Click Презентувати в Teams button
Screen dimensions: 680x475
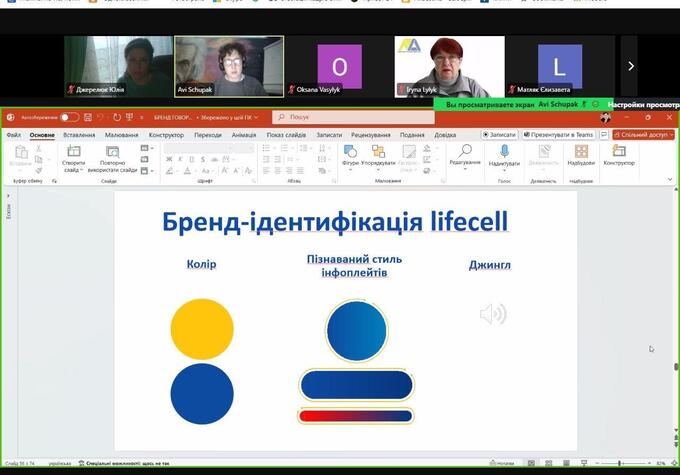click(562, 134)
